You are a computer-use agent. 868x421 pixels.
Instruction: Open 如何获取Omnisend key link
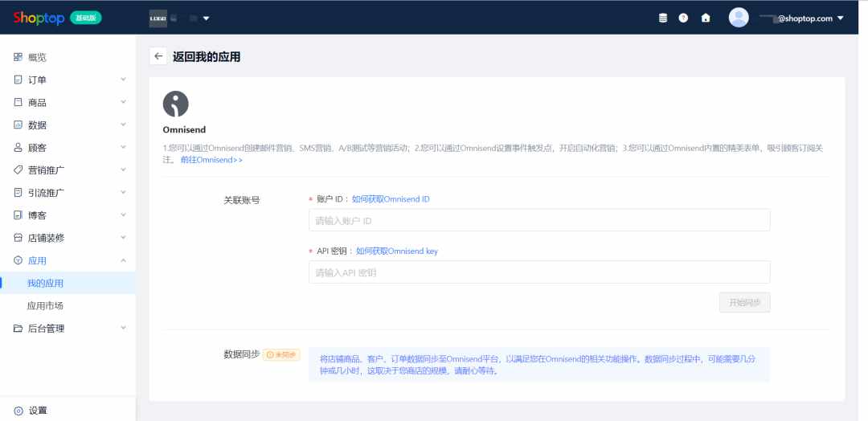397,251
